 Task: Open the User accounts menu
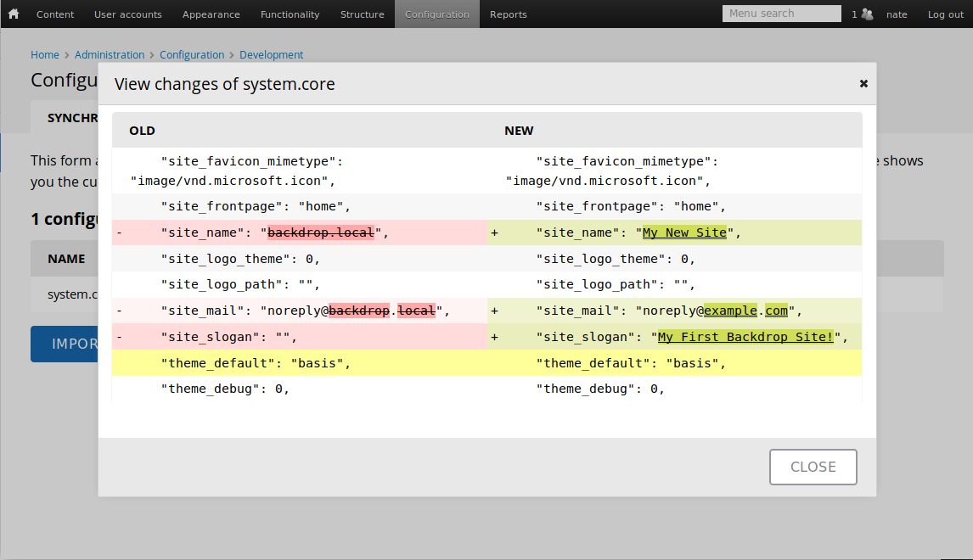(127, 14)
